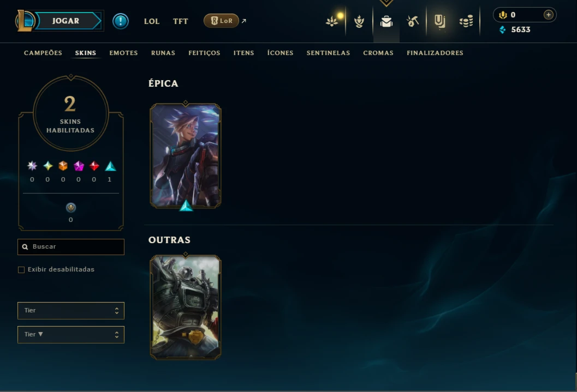Open the lotus icon with notification dot
Viewport: 577px width, 392px height.
click(x=332, y=21)
